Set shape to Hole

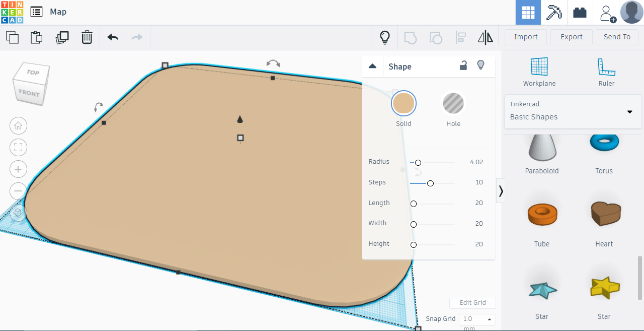pyautogui.click(x=453, y=103)
